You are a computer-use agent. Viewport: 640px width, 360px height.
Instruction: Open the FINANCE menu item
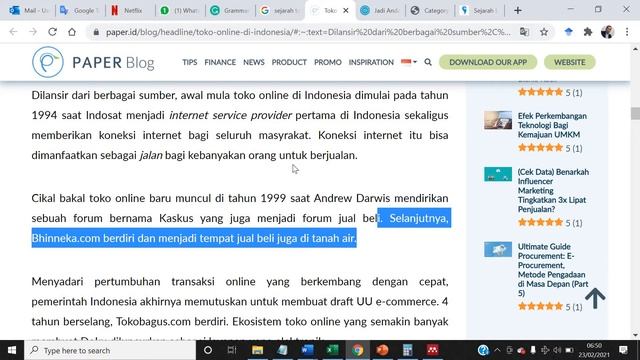[220, 62]
